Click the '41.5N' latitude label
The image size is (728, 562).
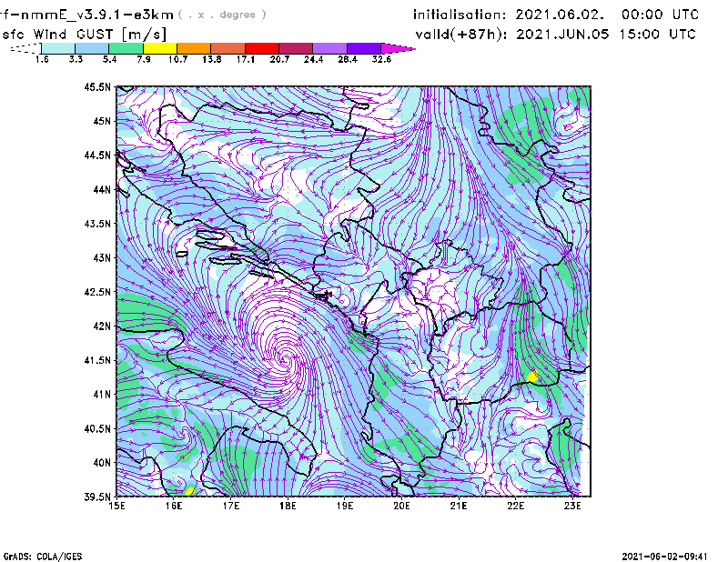pos(97,360)
